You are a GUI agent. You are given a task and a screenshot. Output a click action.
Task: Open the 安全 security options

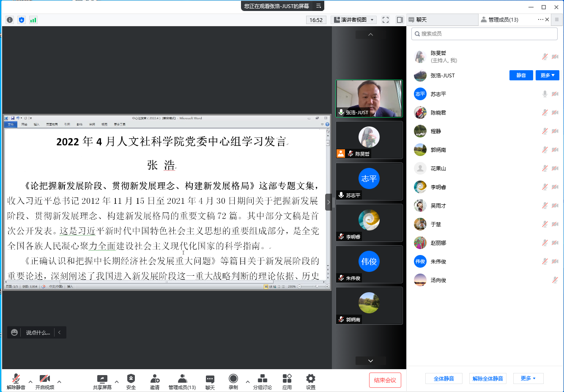tap(131, 381)
